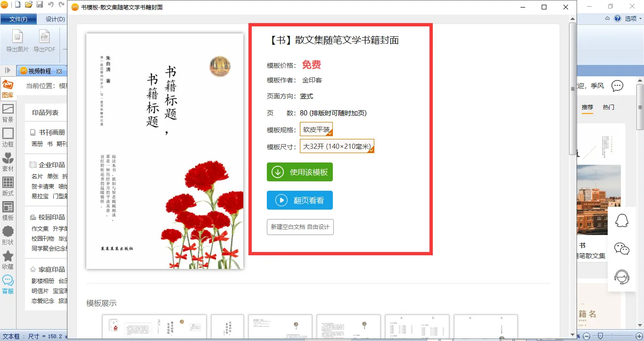The image size is (644, 341).
Task: Open the 选项 options dropdown
Action: (634, 18)
